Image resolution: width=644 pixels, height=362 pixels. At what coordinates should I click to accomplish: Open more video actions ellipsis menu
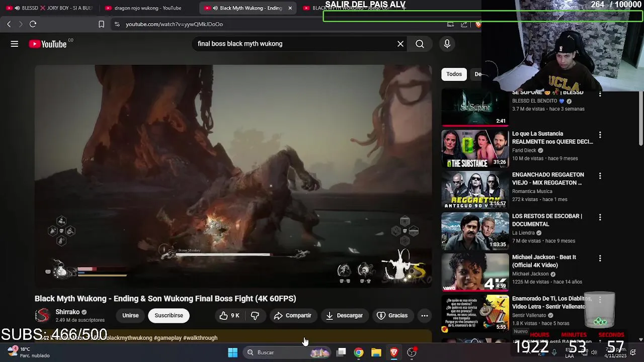pyautogui.click(x=425, y=316)
